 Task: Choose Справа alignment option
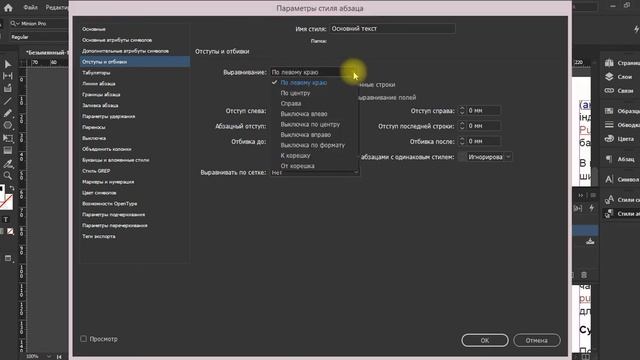point(291,103)
